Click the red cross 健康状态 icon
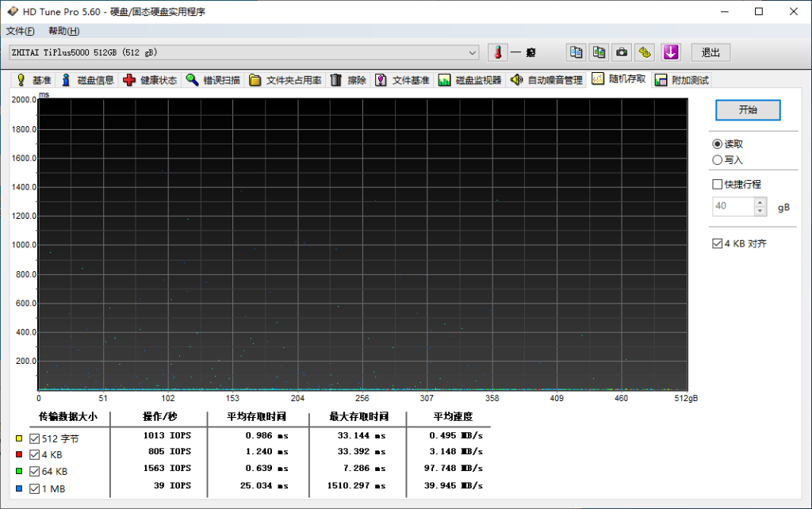Viewport: 812px width, 509px height. tap(129, 80)
